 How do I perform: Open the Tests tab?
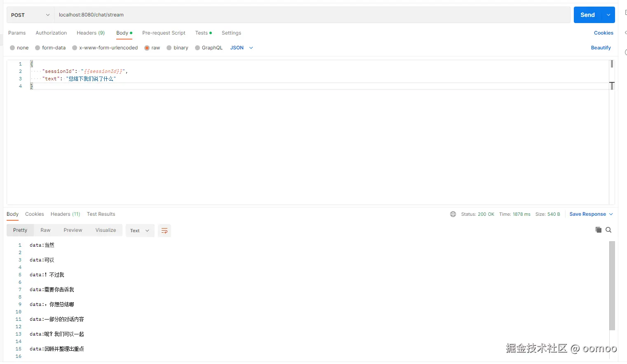[203, 33]
